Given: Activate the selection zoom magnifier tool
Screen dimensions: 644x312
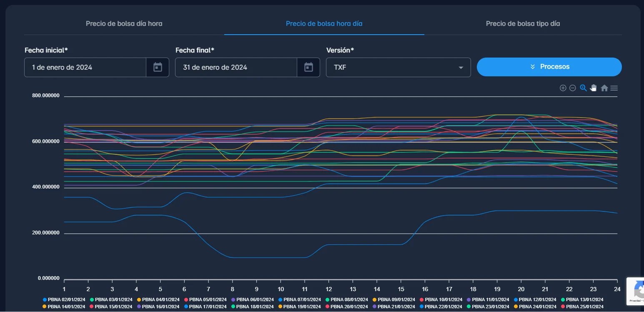Looking at the screenshot, I should 583,88.
